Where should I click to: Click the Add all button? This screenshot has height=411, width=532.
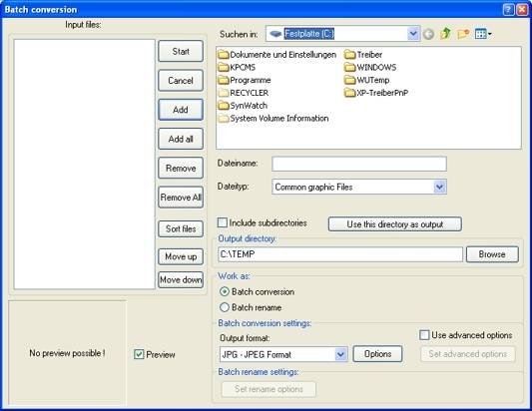pos(181,139)
